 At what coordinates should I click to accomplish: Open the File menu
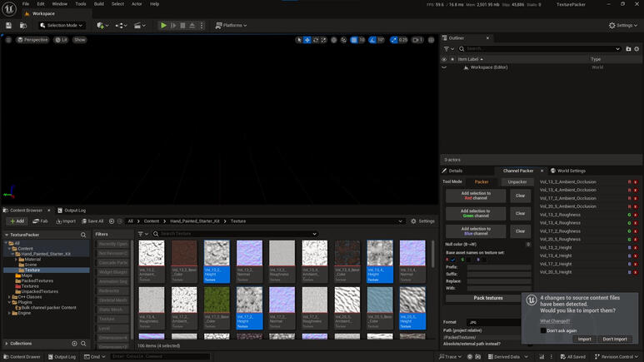coord(26,4)
